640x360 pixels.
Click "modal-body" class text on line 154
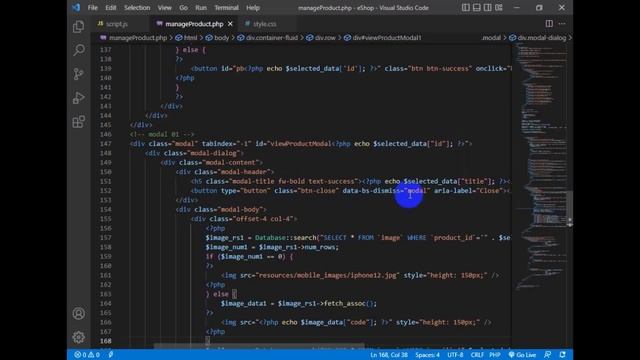click(x=241, y=209)
